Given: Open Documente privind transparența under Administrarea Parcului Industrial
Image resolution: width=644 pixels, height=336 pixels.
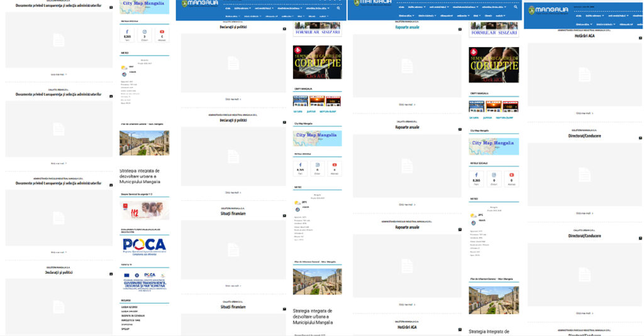Looking at the screenshot, I should (58, 183).
